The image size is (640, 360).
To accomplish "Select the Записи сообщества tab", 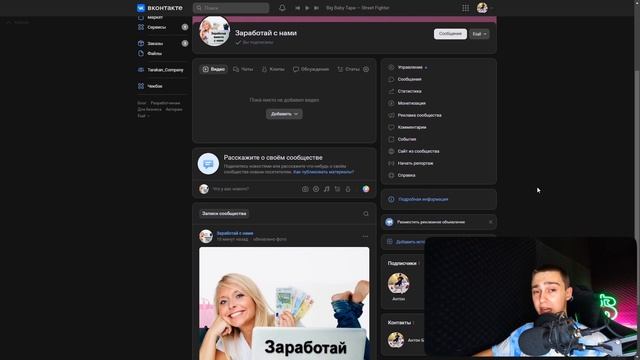I will tap(224, 213).
